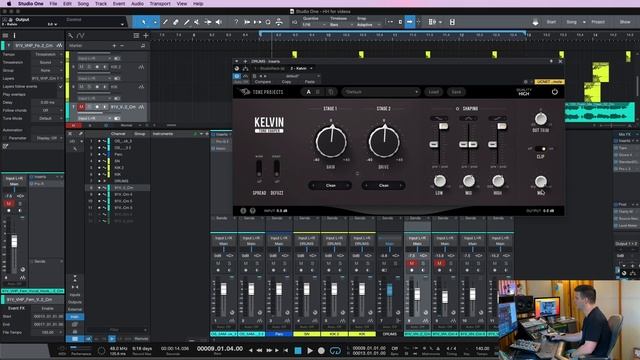Click the plugin routing icon in Kelvin header
Viewport: 640px width, 360px height.
point(245,69)
